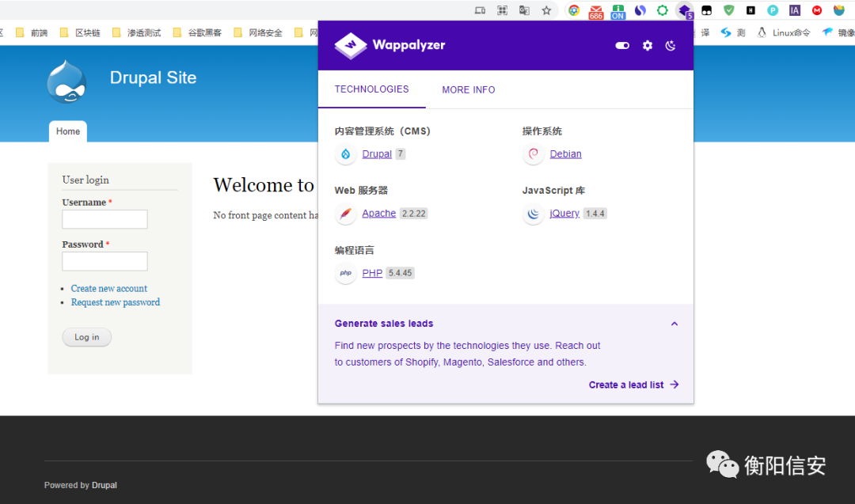Image resolution: width=855 pixels, height=504 pixels.
Task: Click the purple IA extension icon
Action: (x=795, y=10)
